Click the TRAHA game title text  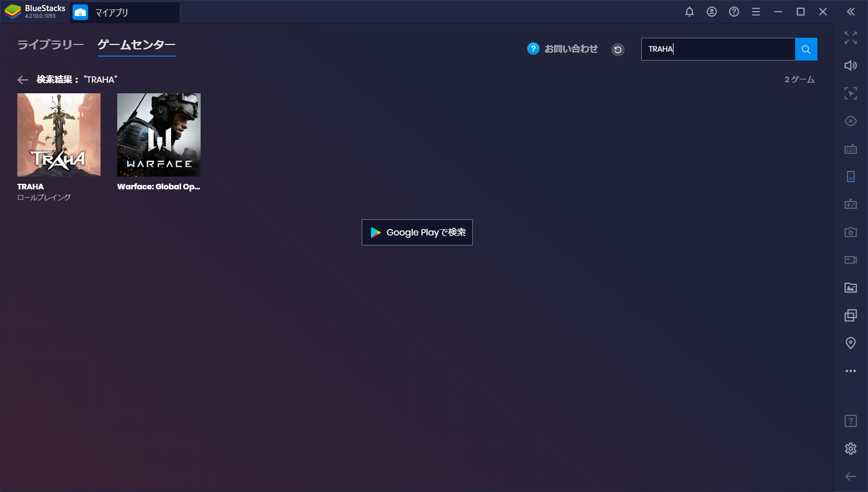click(x=31, y=187)
